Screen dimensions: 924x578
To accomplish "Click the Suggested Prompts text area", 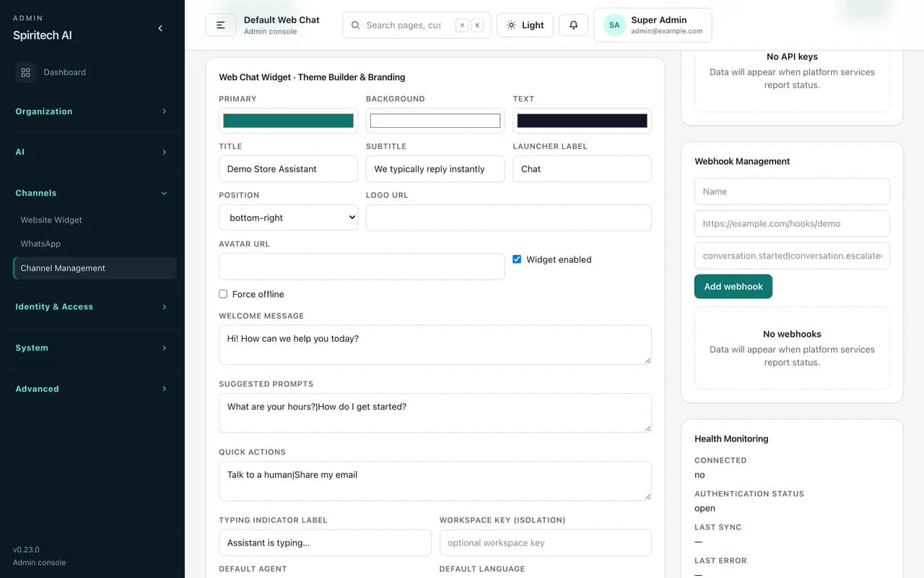I will pyautogui.click(x=435, y=413).
